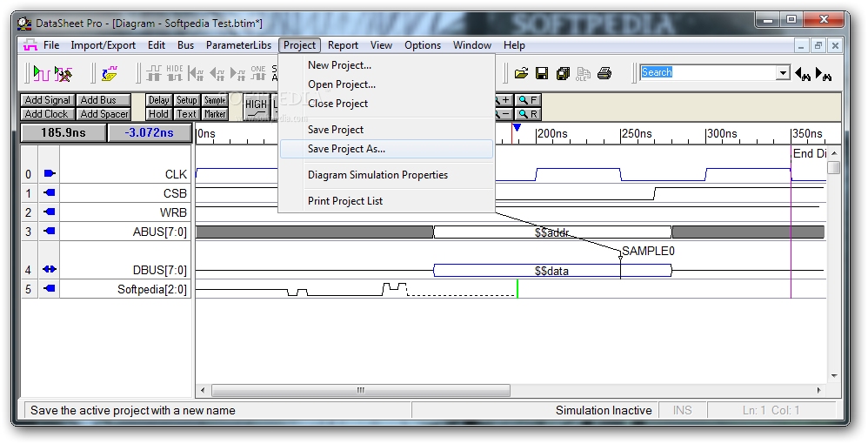Screen dimensions: 868x444
Task: Click the ONE waveform toolbar icon
Action: [x=258, y=73]
